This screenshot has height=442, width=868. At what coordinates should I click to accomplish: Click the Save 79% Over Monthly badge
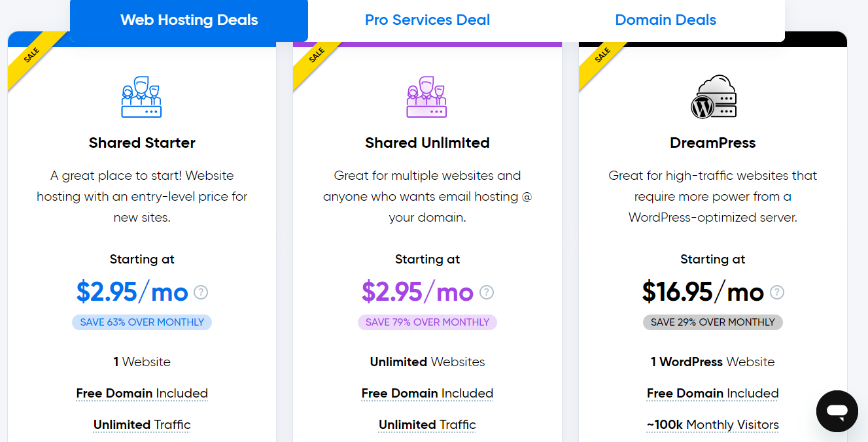[x=427, y=322]
